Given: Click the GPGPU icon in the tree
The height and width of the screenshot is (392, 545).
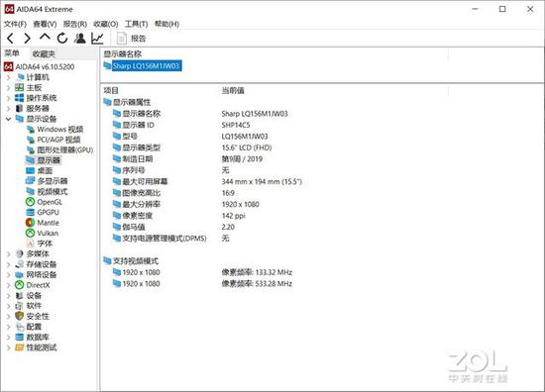Looking at the screenshot, I should pyautogui.click(x=31, y=212).
